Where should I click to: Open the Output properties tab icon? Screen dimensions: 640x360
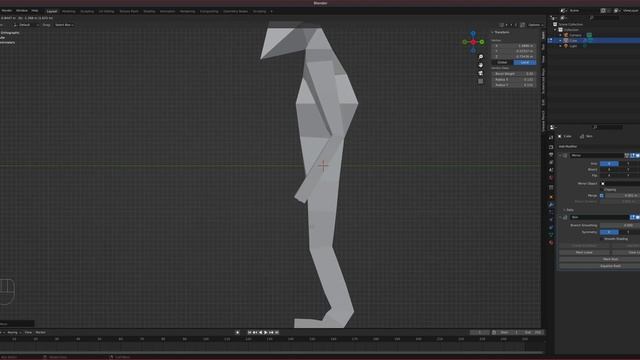click(551, 155)
